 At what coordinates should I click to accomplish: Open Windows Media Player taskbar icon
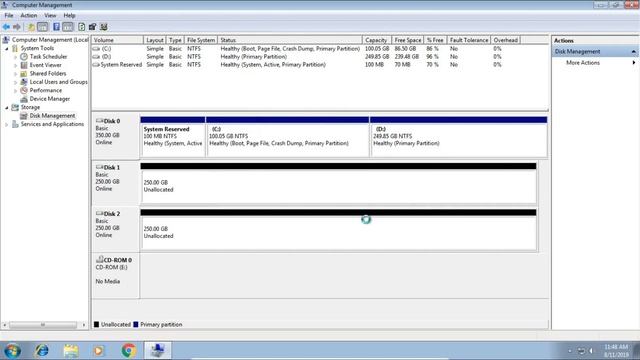click(x=99, y=351)
